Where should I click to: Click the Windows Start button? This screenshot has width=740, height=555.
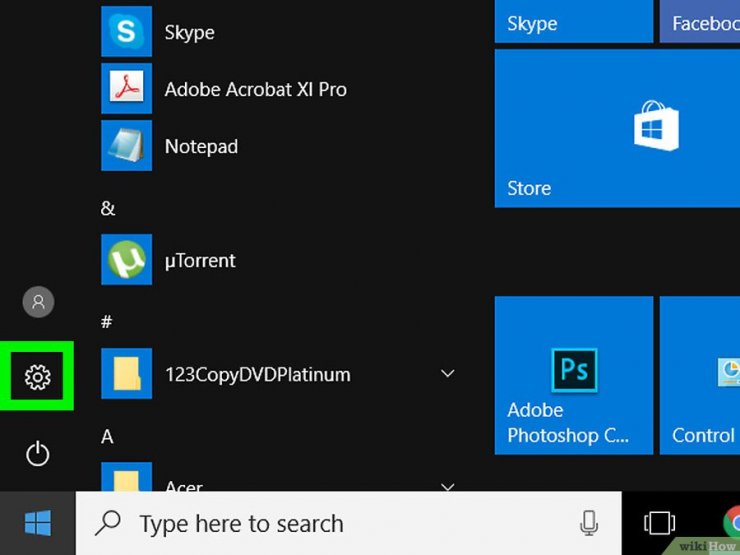(x=38, y=523)
